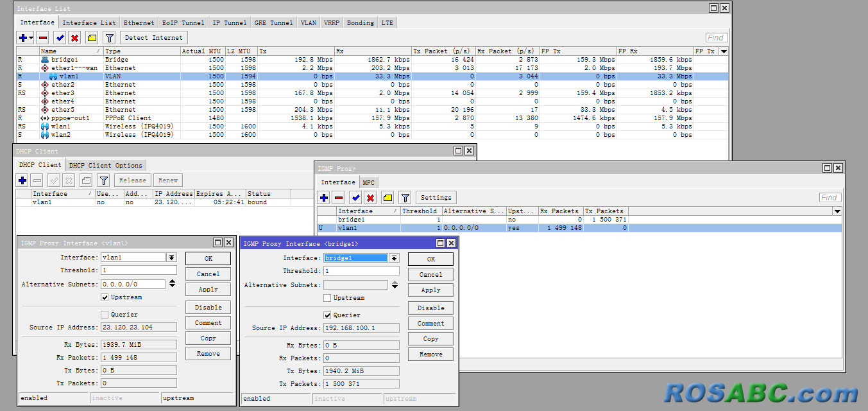
Task: Click OK in the vlan1 dialog
Action: pyautogui.click(x=208, y=258)
